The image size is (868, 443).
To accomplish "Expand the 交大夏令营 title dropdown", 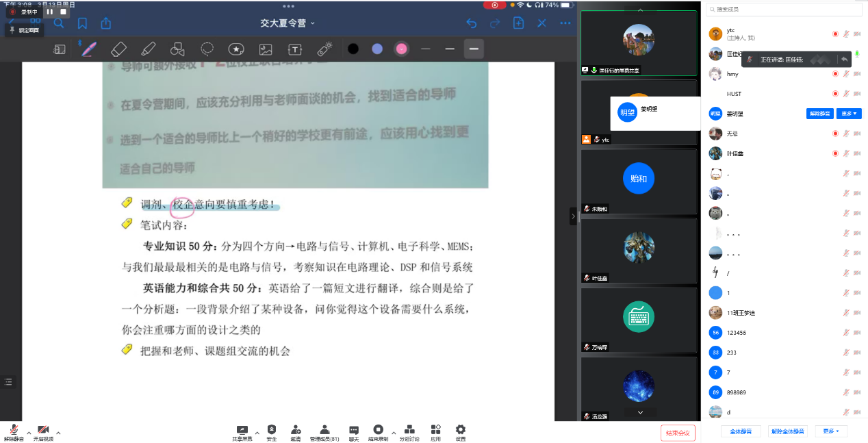I will pos(288,23).
